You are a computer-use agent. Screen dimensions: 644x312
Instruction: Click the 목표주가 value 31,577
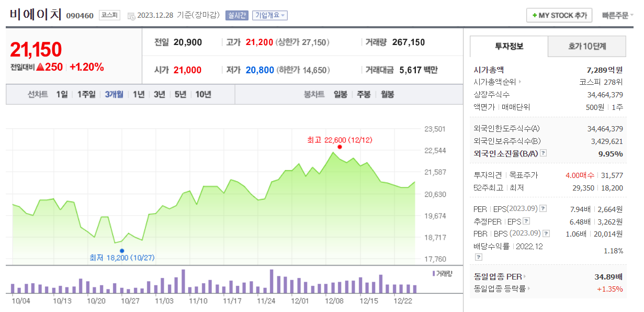click(x=613, y=175)
